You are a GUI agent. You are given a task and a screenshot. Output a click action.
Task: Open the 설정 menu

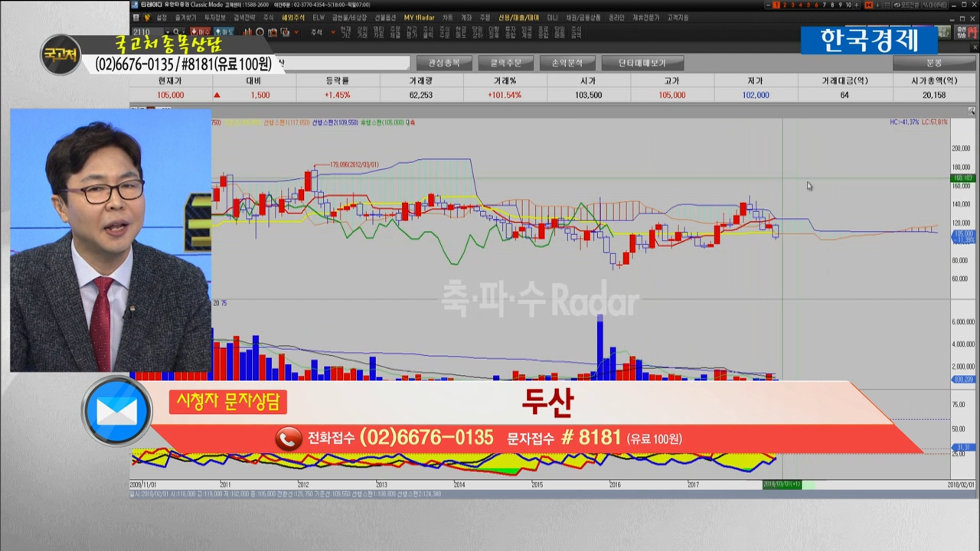click(162, 17)
